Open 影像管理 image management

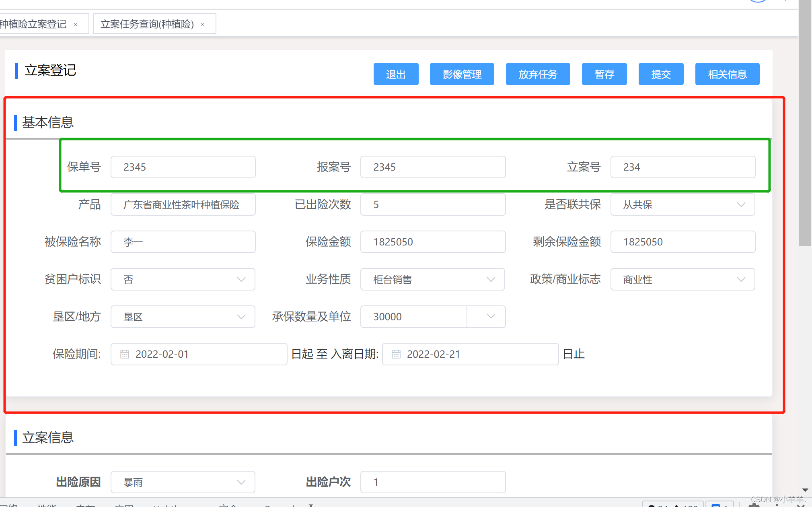[x=462, y=74]
